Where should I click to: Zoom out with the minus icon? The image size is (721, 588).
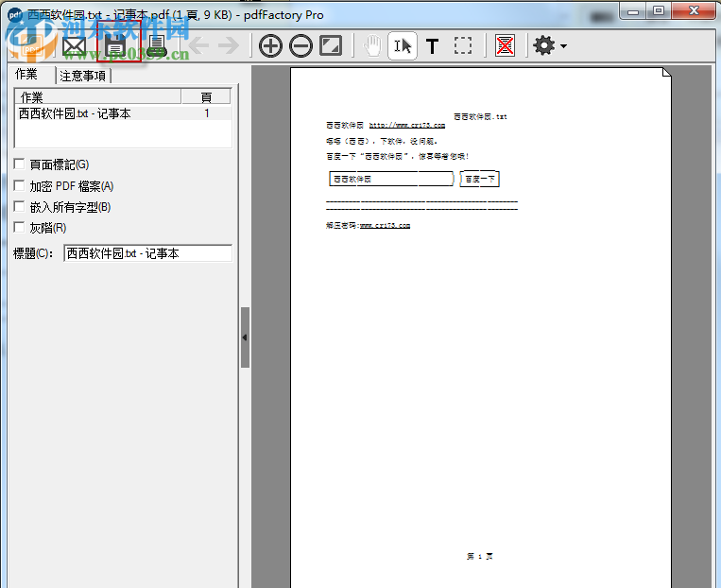[x=300, y=45]
